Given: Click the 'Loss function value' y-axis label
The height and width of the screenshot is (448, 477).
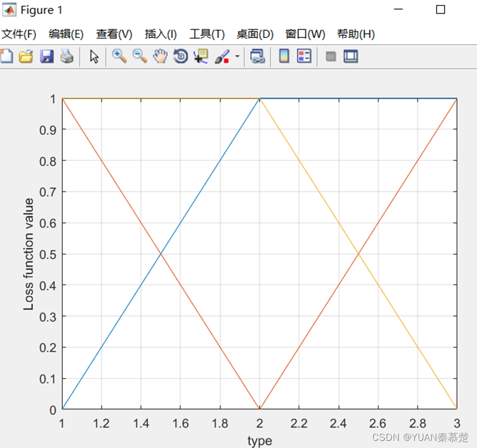Looking at the screenshot, I should click(x=28, y=254).
